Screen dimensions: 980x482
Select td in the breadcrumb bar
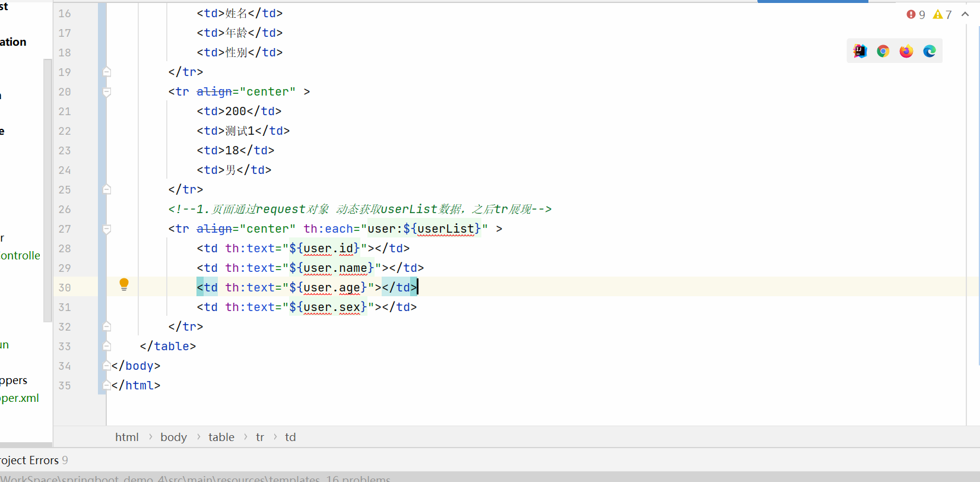(x=290, y=437)
